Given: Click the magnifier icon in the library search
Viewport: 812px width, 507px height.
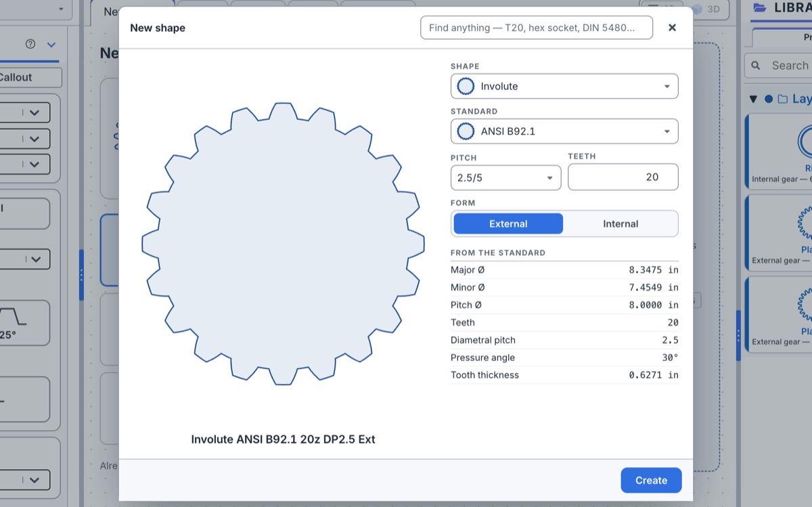Looking at the screenshot, I should point(756,66).
